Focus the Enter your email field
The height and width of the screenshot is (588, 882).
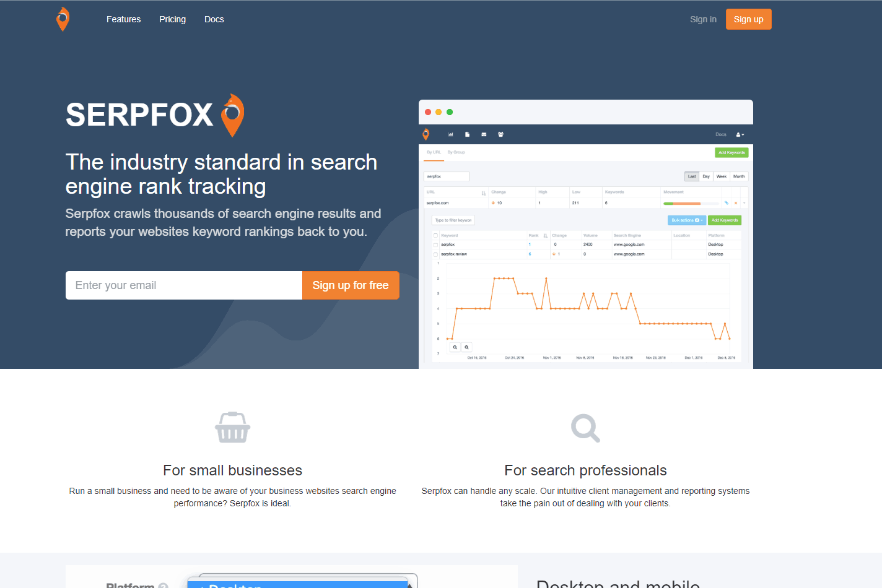coord(184,285)
